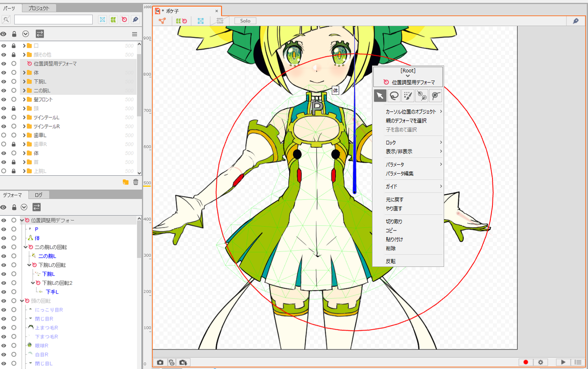Expand the 髪フロント folder

(x=24, y=99)
